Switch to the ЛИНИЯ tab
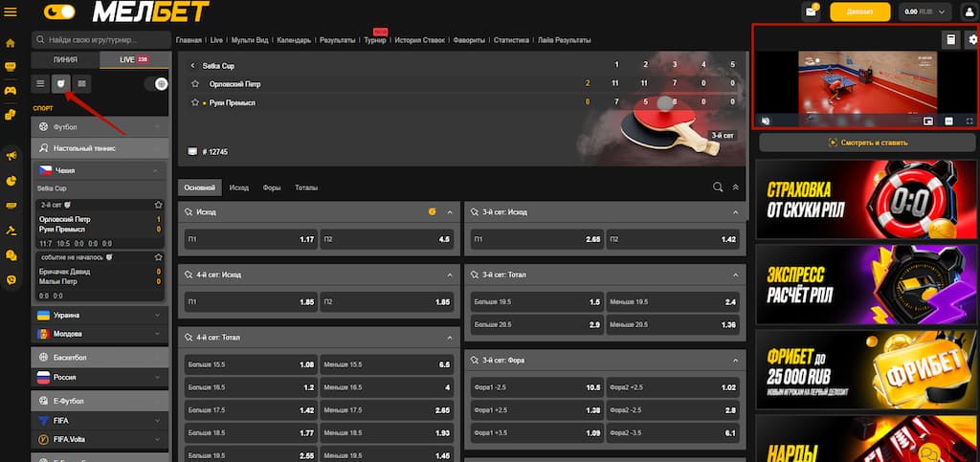980x462 pixels. click(66, 60)
